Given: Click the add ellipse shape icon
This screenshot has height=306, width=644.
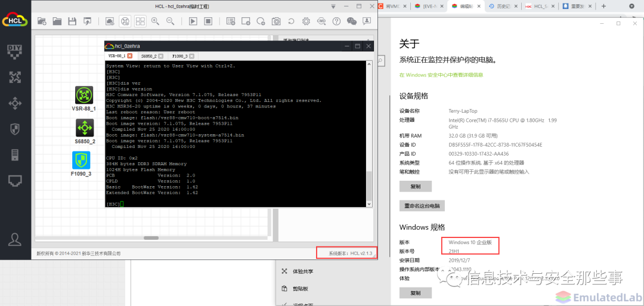Looking at the screenshot, I should click(261, 21).
